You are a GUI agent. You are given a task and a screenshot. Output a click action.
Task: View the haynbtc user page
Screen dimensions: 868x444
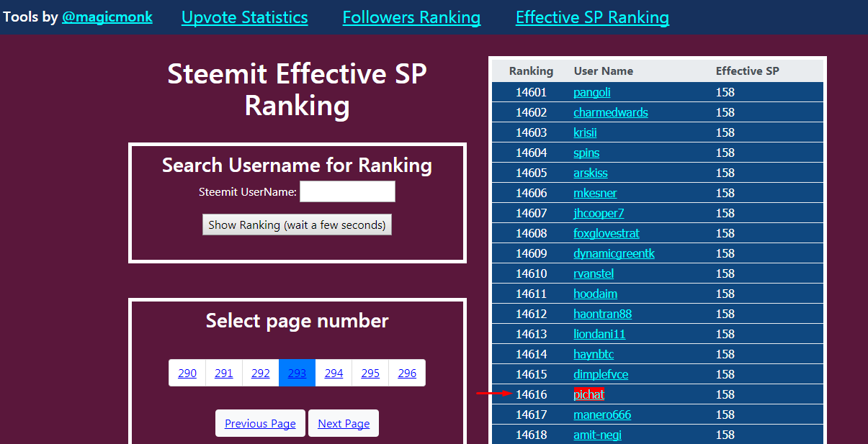[x=594, y=354]
